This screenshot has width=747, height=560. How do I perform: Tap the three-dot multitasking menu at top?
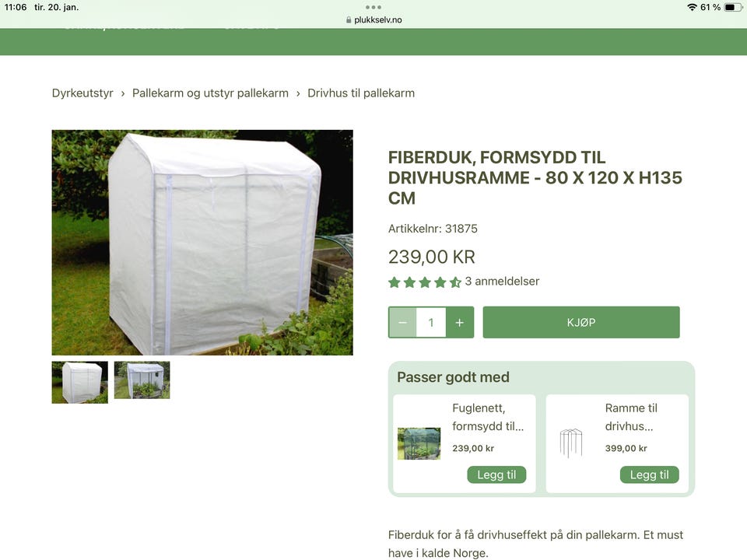(373, 7)
